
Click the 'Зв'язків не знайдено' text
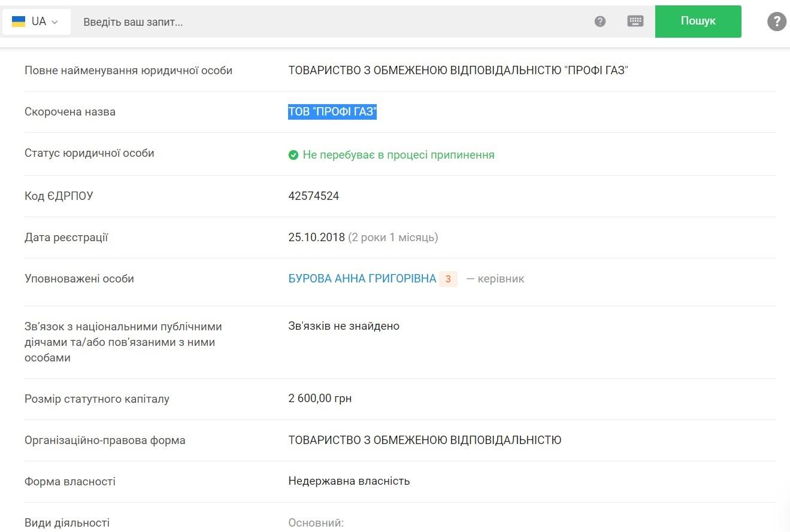pyautogui.click(x=343, y=326)
